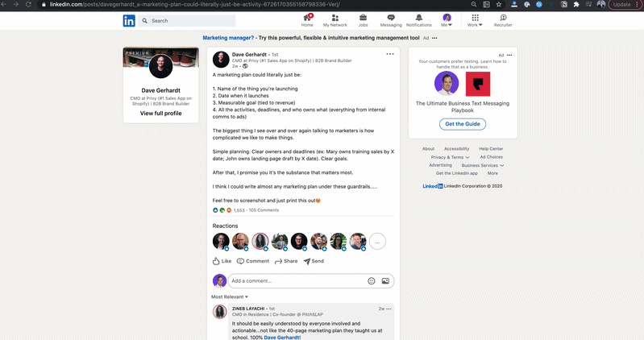Open the Ad Choices footer link

coord(491,157)
